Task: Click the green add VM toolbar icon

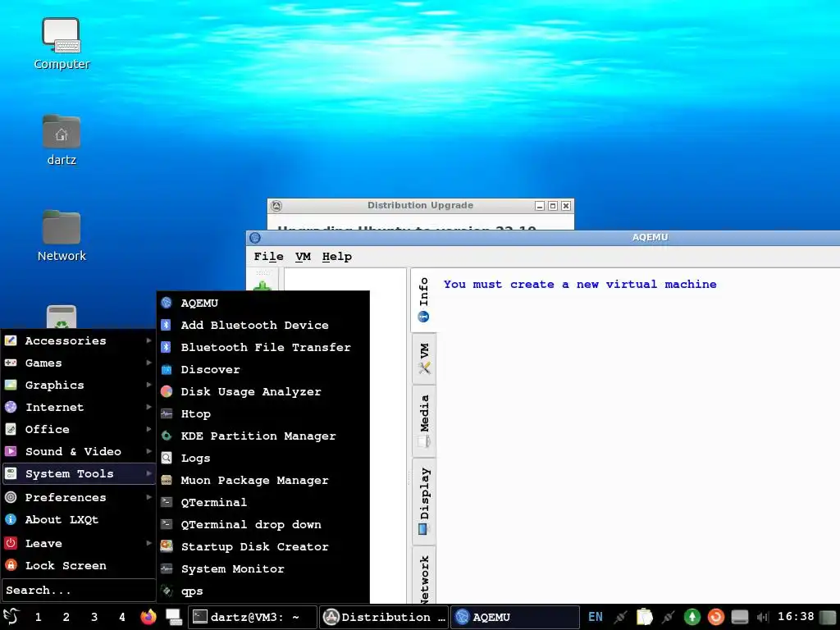Action: [262, 285]
